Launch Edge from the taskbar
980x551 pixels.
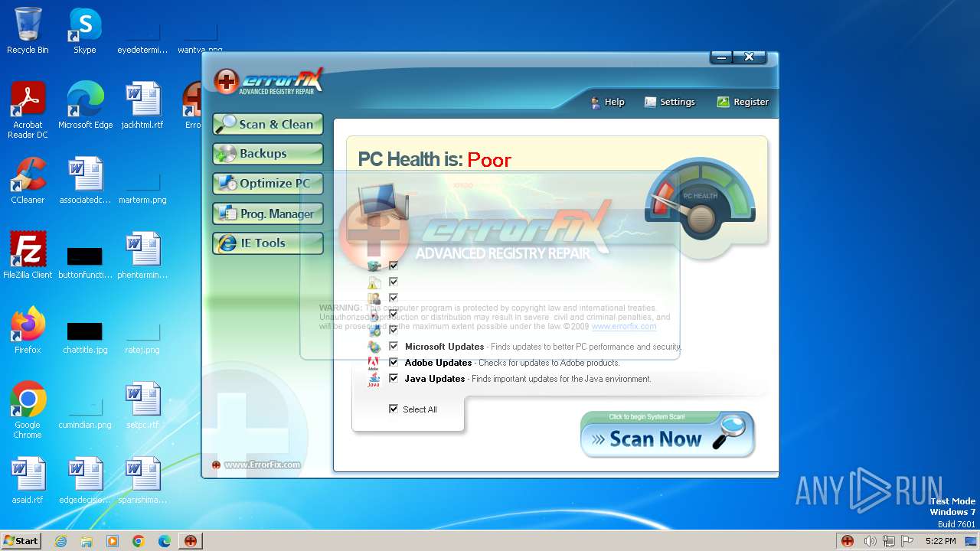[x=165, y=541]
